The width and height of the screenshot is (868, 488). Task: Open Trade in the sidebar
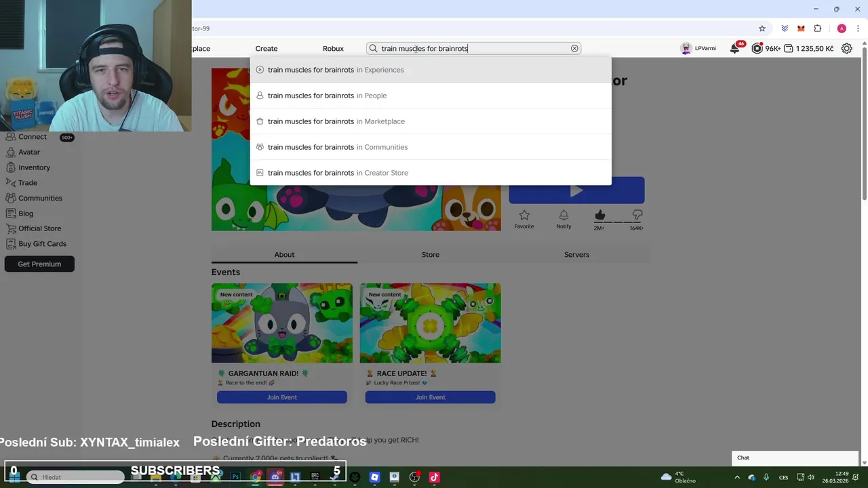pyautogui.click(x=27, y=182)
